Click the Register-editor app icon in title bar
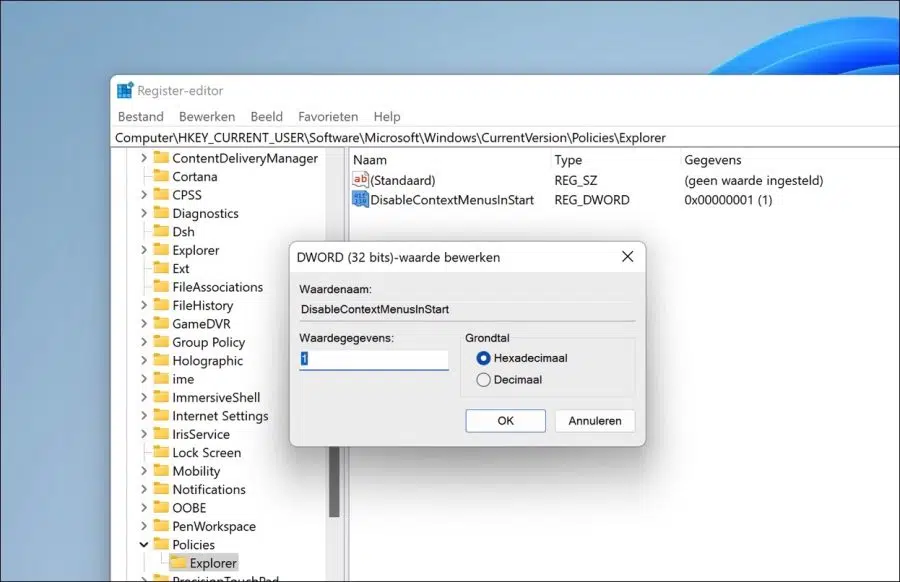This screenshot has width=900, height=582. [x=125, y=90]
